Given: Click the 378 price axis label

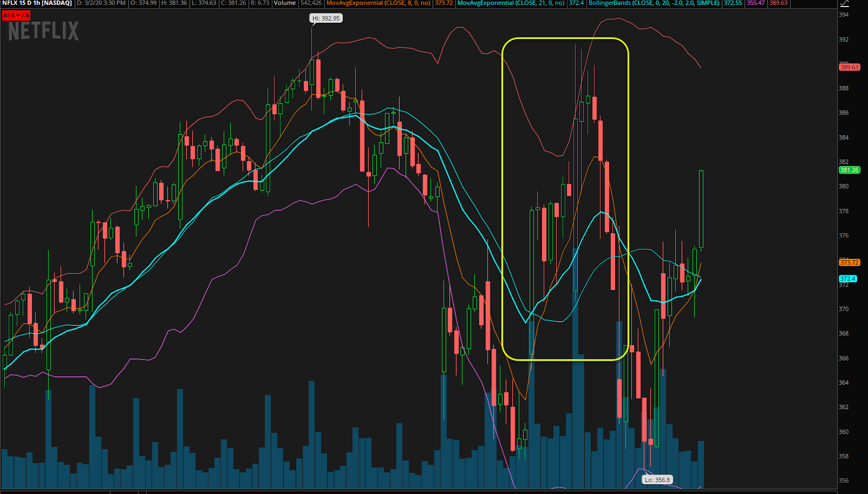Looking at the screenshot, I should click(844, 211).
